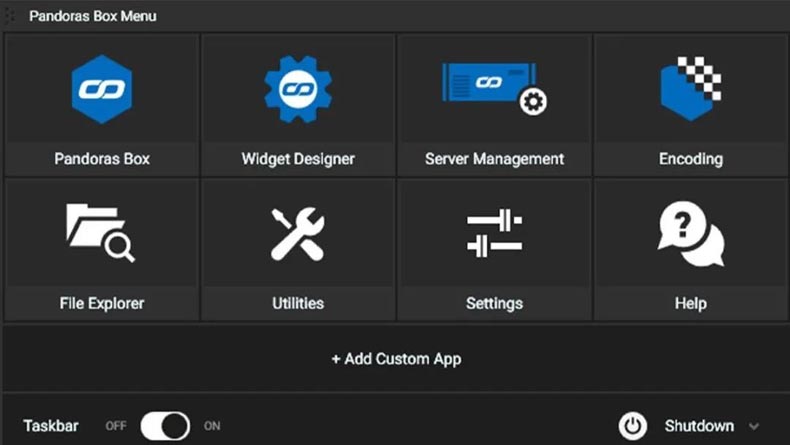Toggle the Taskbar switch

click(x=165, y=426)
